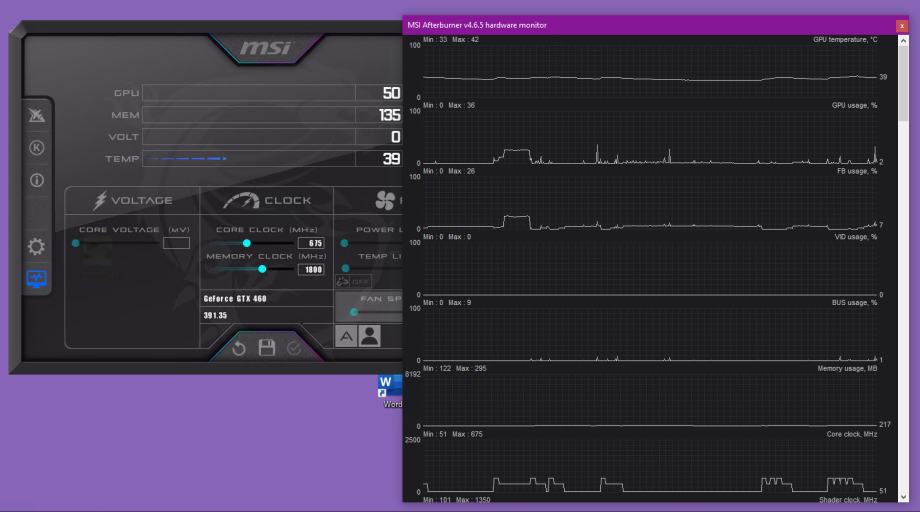Enable automatic fan mode with A button

(x=346, y=336)
